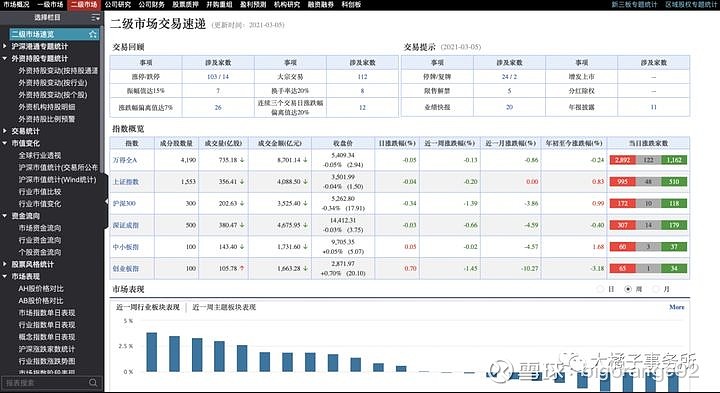Select 外资机构持股明细 in sidebar
Image resolution: width=720 pixels, height=393 pixels.
47,107
